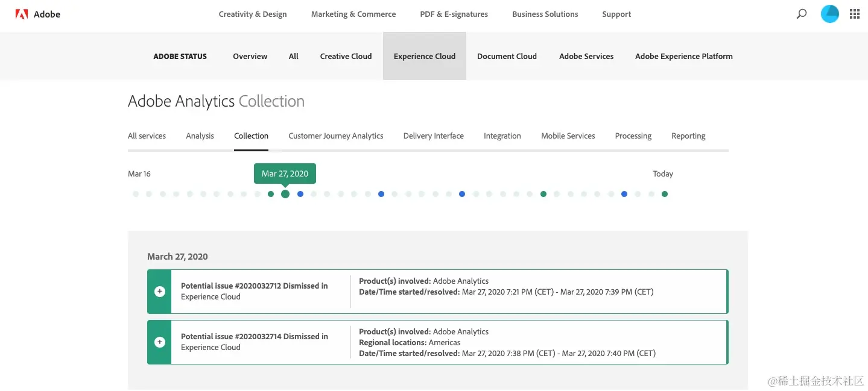
Task: Expand issue #2020032714 with the plus icon
Action: click(160, 342)
